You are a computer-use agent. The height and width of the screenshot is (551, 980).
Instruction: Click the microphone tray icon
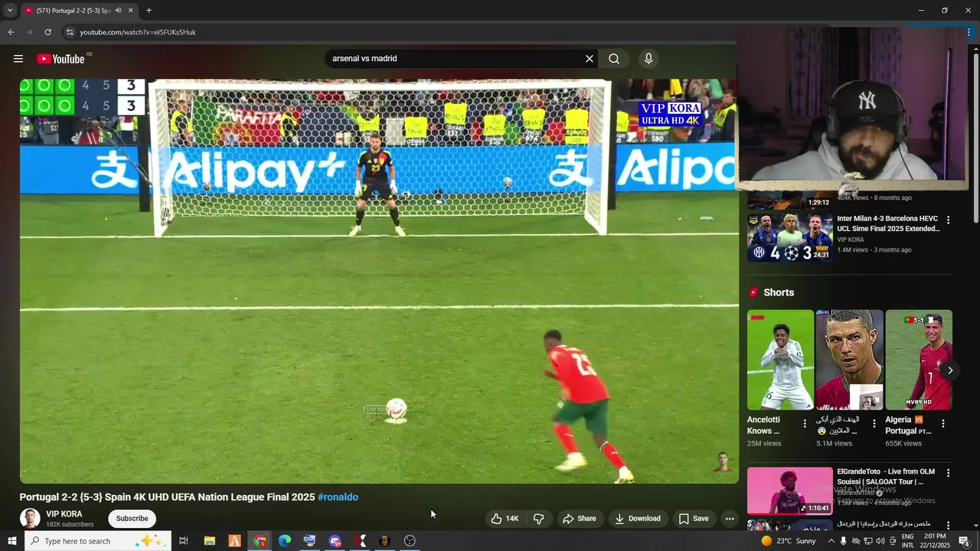pyautogui.click(x=844, y=541)
